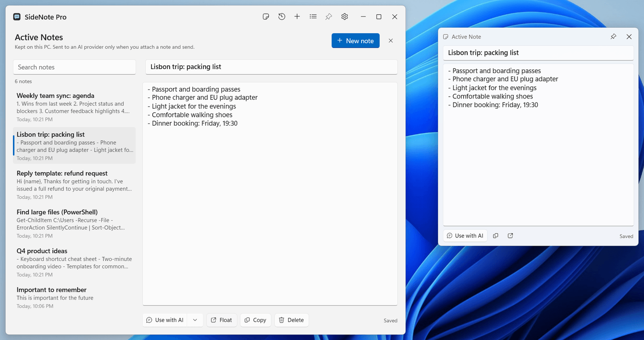This screenshot has height=340, width=644.
Task: Click the 'Saved' status in main editor
Action: (x=391, y=321)
